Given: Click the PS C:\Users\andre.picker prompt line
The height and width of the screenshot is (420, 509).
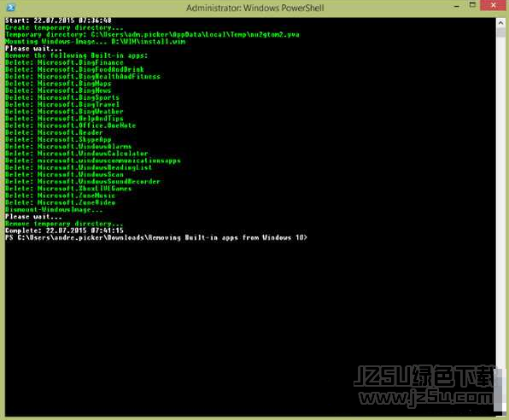Looking at the screenshot, I should (156, 238).
